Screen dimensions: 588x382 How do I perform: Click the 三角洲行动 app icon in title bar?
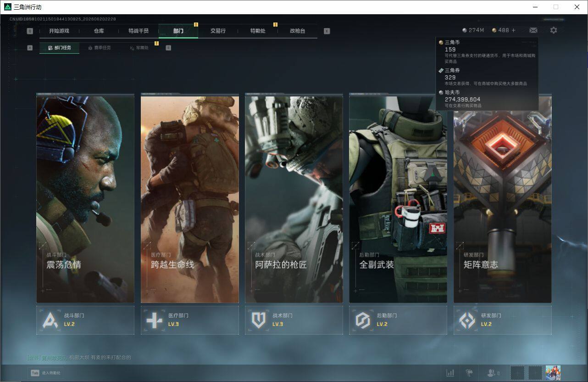(x=7, y=7)
